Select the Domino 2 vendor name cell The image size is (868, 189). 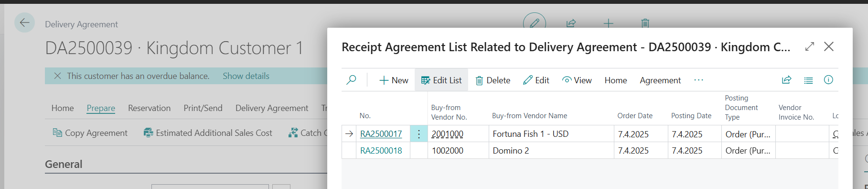tap(551, 151)
